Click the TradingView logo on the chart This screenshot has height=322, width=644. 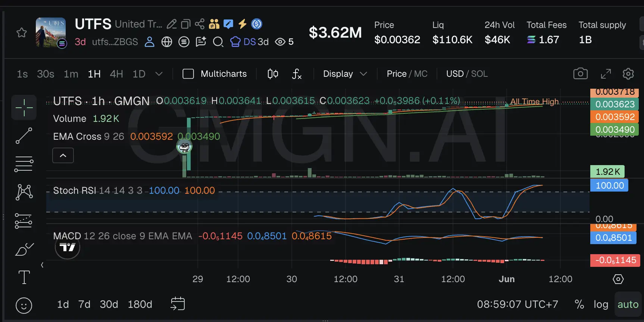(x=68, y=247)
